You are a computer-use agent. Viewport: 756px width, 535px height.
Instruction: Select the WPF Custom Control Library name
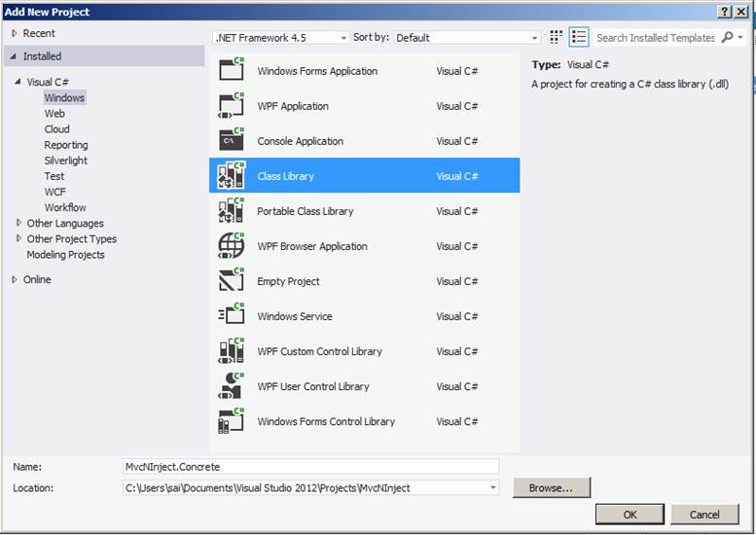(319, 352)
